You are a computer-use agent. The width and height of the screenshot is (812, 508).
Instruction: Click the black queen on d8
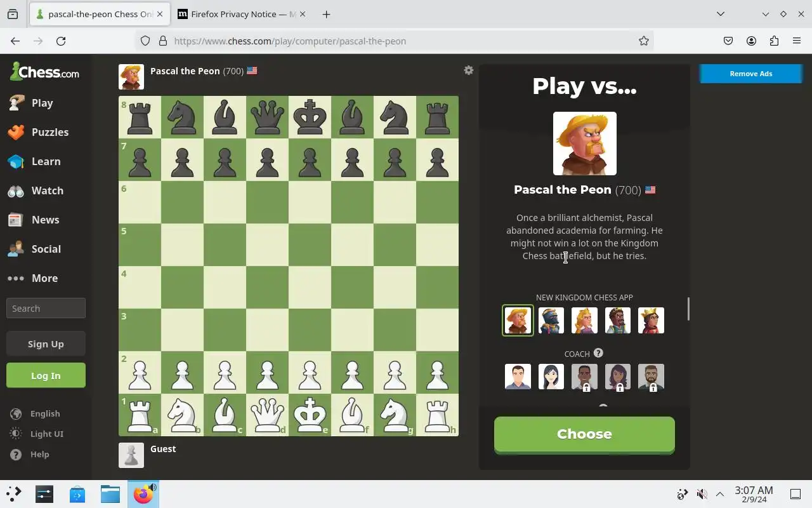coord(267,117)
